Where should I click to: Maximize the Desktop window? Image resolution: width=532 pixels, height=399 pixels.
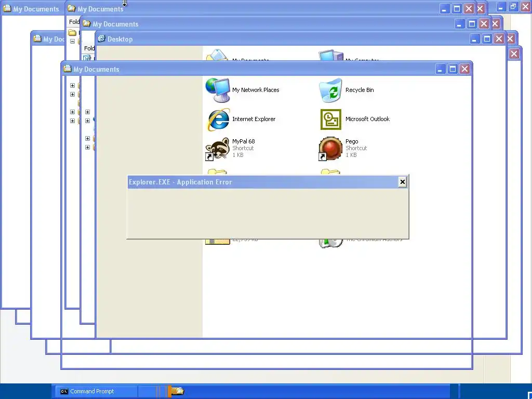point(487,39)
